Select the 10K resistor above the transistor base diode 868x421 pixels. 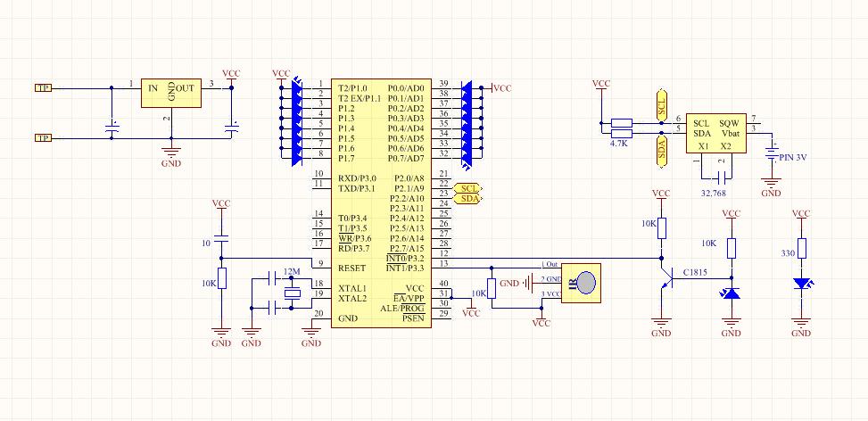732,248
